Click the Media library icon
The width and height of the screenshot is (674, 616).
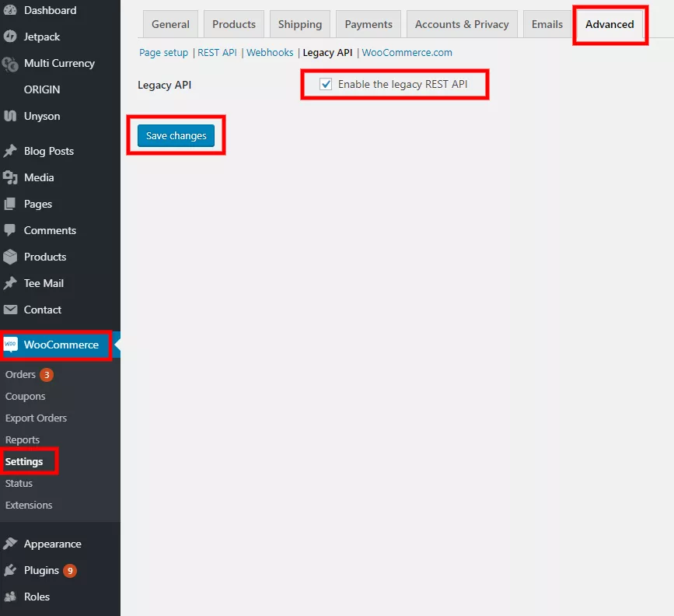(x=10, y=178)
